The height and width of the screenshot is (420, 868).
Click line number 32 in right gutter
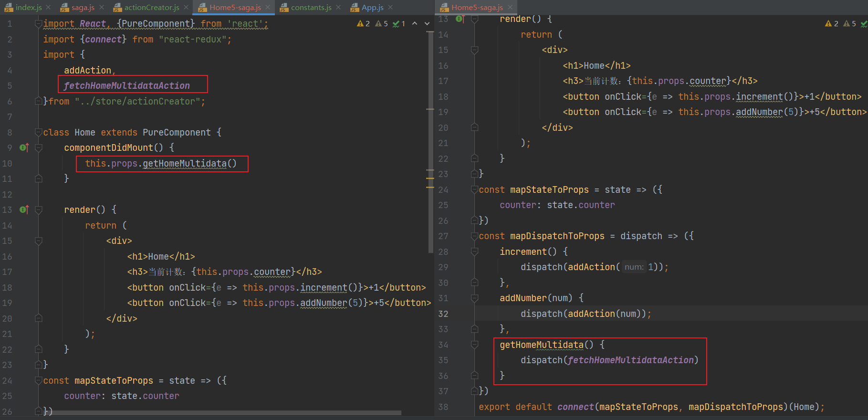(x=443, y=314)
